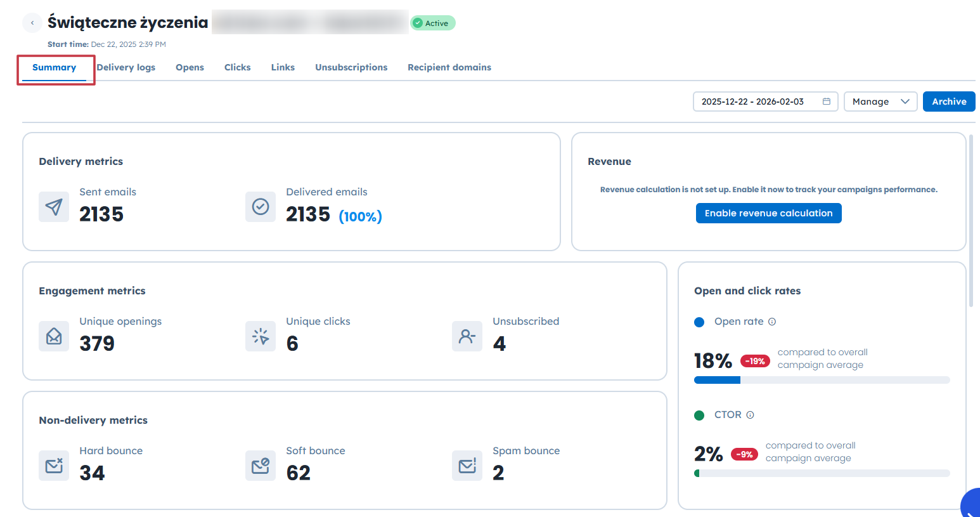This screenshot has height=517, width=980.
Task: Click the CTOR info icon
Action: 750,415
